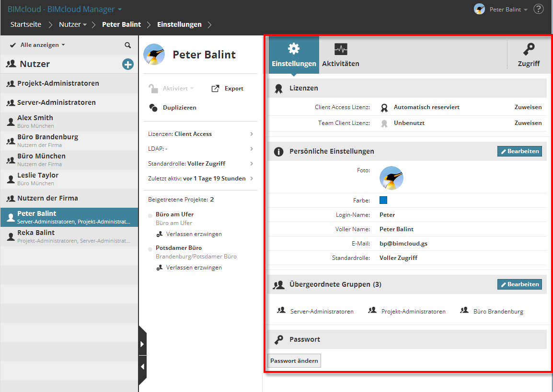Select the Peter Balint row in user list

tap(69, 217)
